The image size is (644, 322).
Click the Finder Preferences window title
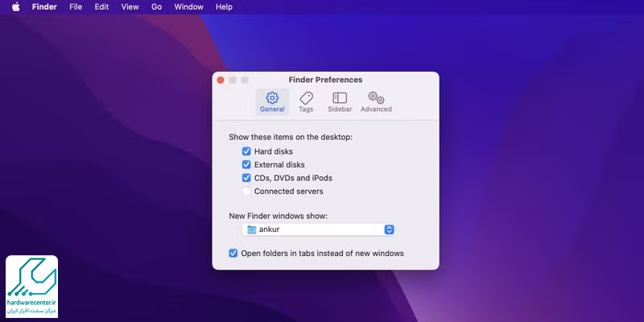[325, 80]
